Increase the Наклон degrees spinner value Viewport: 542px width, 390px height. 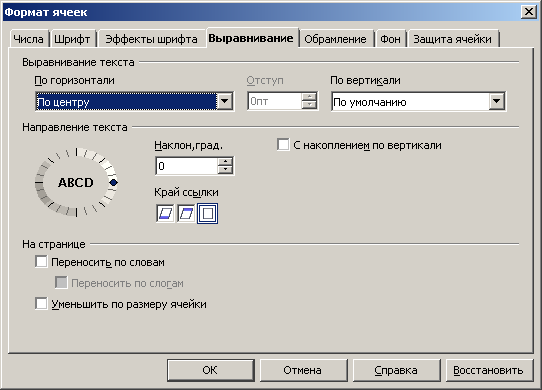(225, 161)
